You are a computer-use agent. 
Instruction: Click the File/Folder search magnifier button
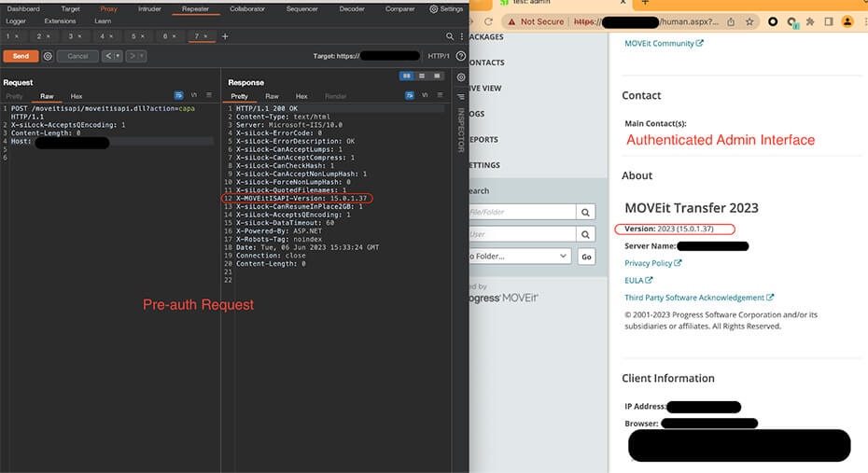[585, 212]
